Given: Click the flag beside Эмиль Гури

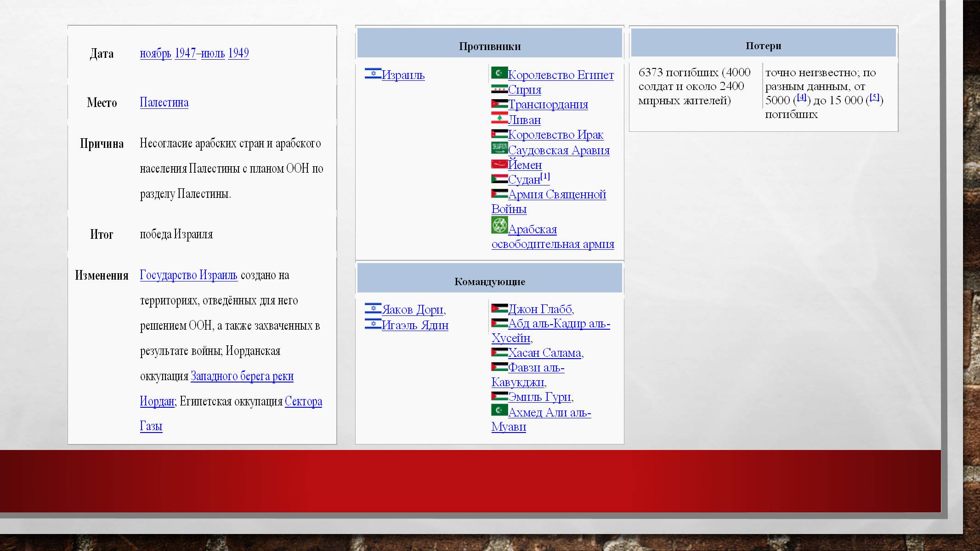Looking at the screenshot, I should pos(499,396).
